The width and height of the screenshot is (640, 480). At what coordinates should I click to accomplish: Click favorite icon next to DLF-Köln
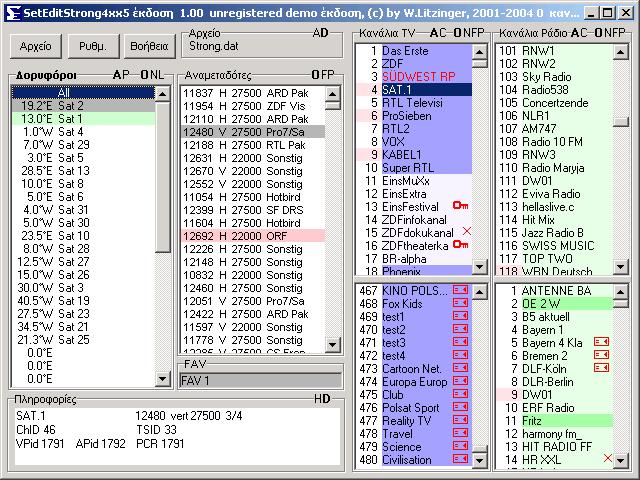(601, 368)
